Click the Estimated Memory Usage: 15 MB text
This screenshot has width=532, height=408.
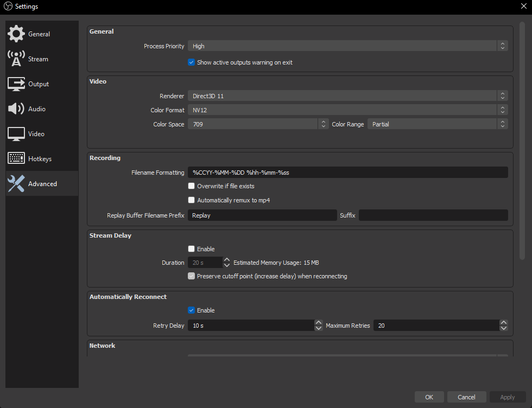point(276,263)
